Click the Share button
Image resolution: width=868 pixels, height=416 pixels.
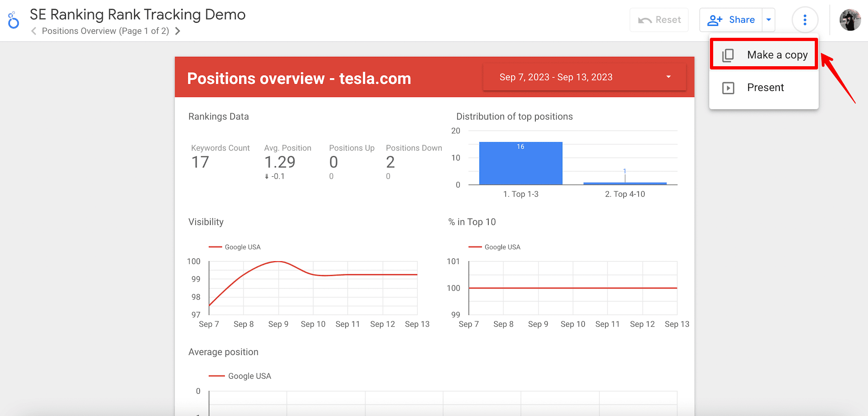[x=731, y=19]
